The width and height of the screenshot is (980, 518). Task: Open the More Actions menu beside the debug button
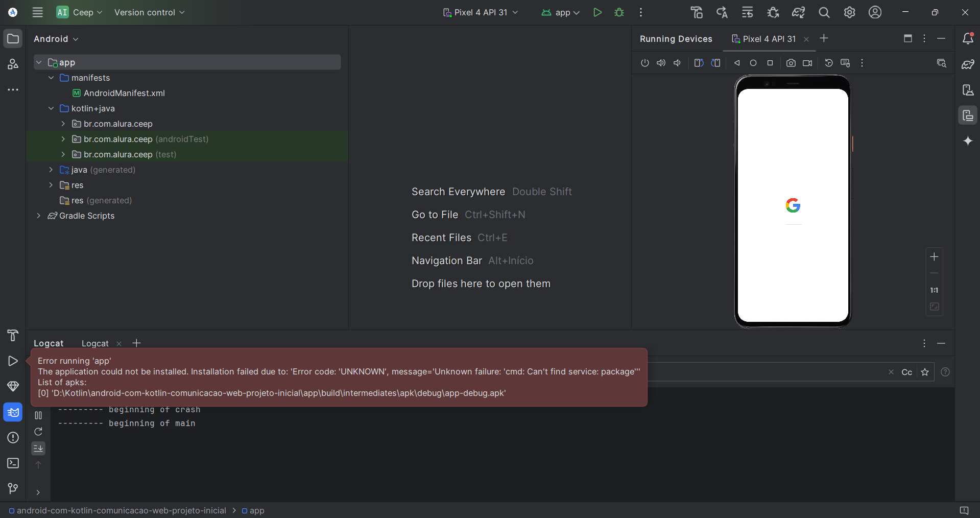641,12
